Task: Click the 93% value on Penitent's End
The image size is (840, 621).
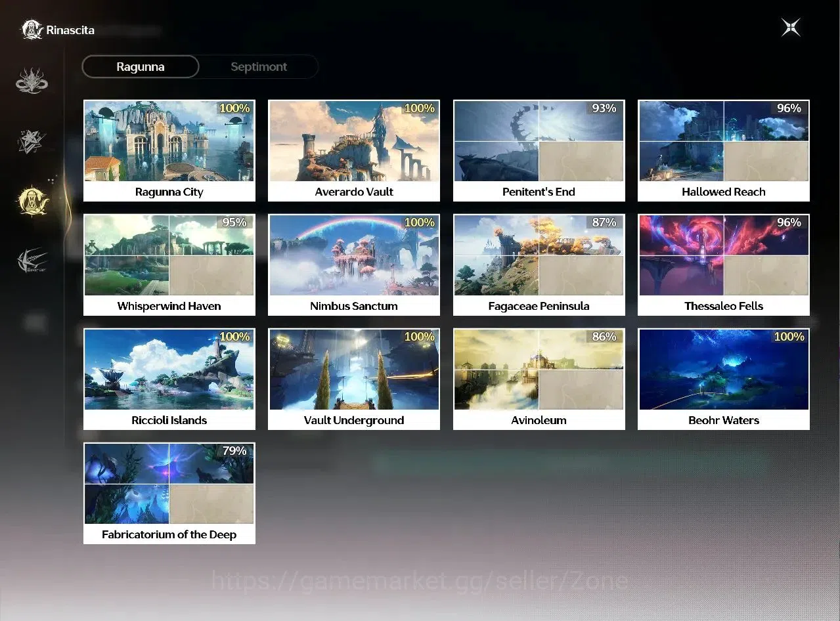Action: tap(604, 108)
